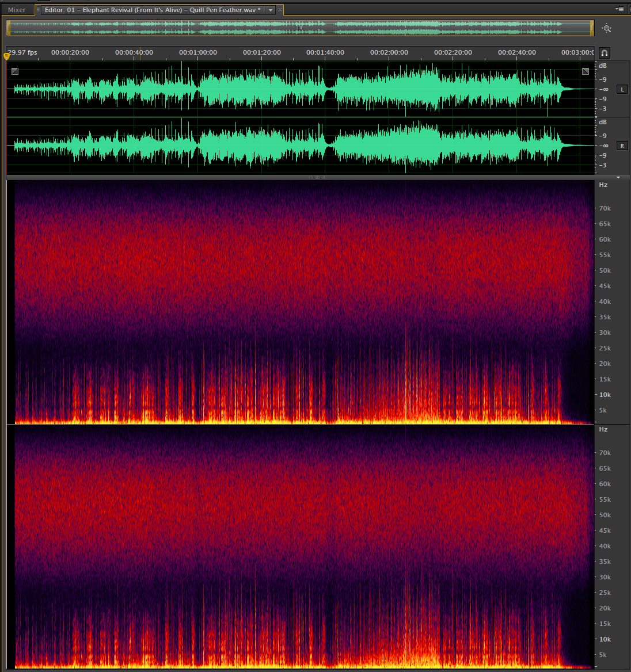Click the 00:01:40:00 mark on the ruler
Screen dimensions: 631x672
[325, 52]
